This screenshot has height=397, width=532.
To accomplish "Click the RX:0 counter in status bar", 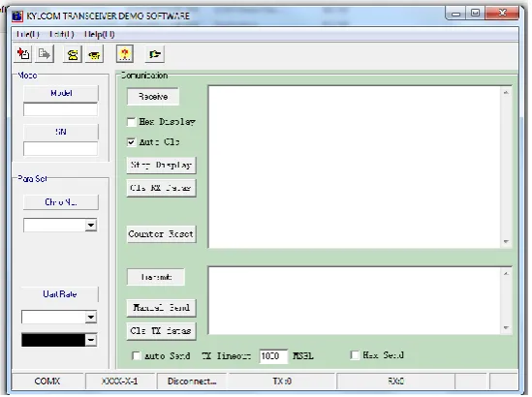I will pos(395,382).
